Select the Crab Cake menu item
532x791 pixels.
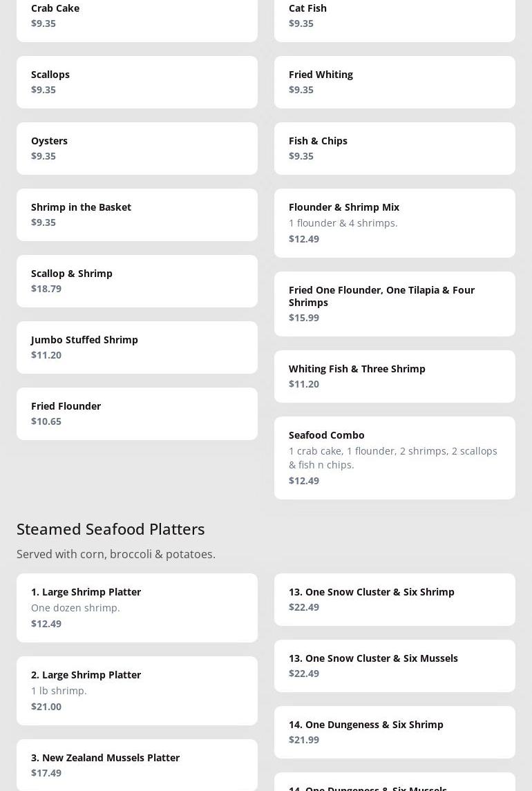[x=137, y=19]
